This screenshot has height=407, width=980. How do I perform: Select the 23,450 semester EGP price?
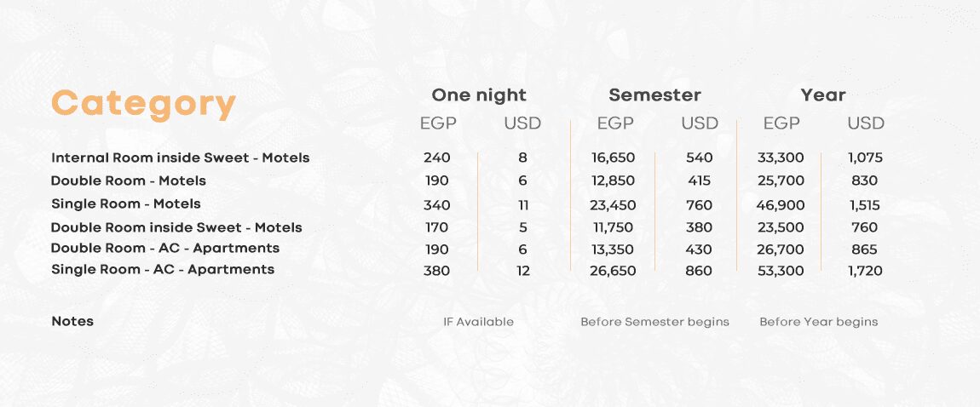point(614,205)
